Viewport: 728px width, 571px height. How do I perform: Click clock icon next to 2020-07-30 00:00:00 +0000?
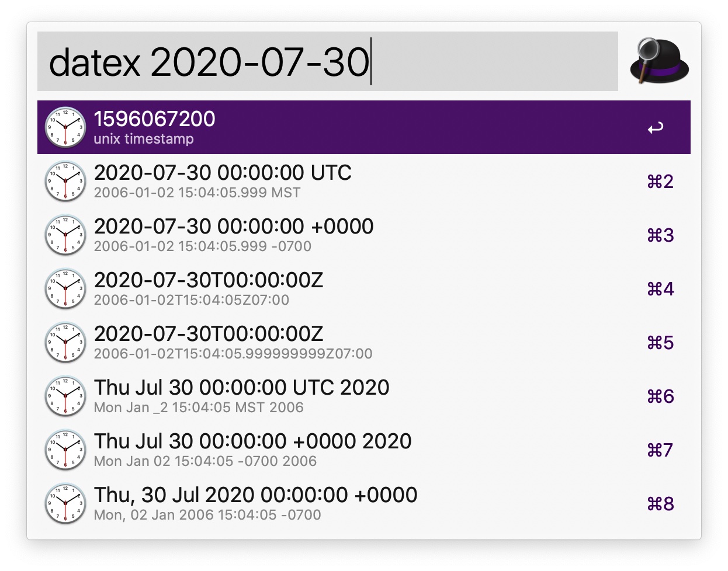pyautogui.click(x=65, y=234)
